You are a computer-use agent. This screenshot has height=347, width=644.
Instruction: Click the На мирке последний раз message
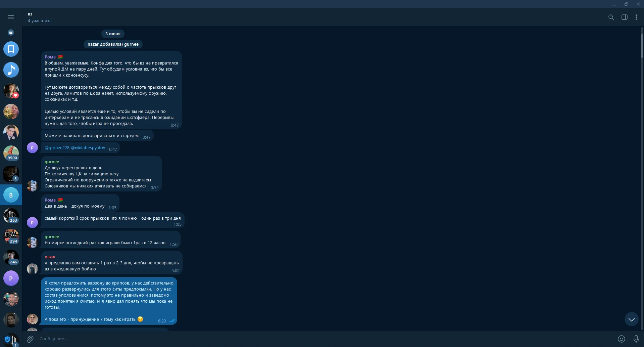coord(111,240)
